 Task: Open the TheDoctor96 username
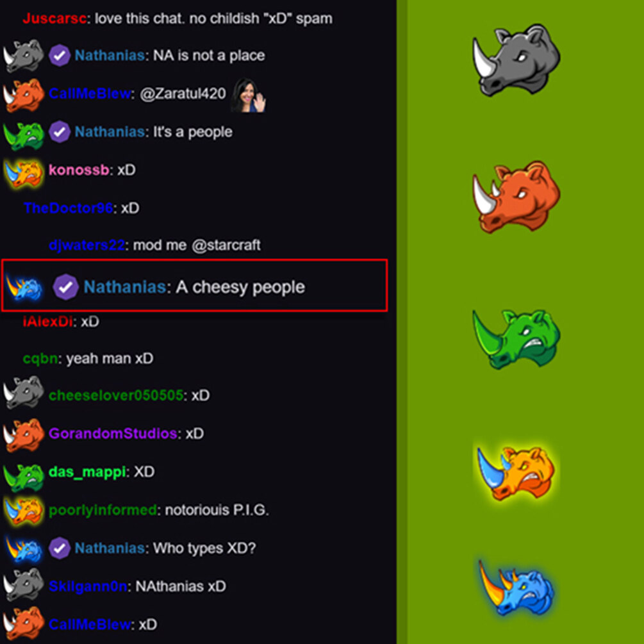[x=68, y=208]
